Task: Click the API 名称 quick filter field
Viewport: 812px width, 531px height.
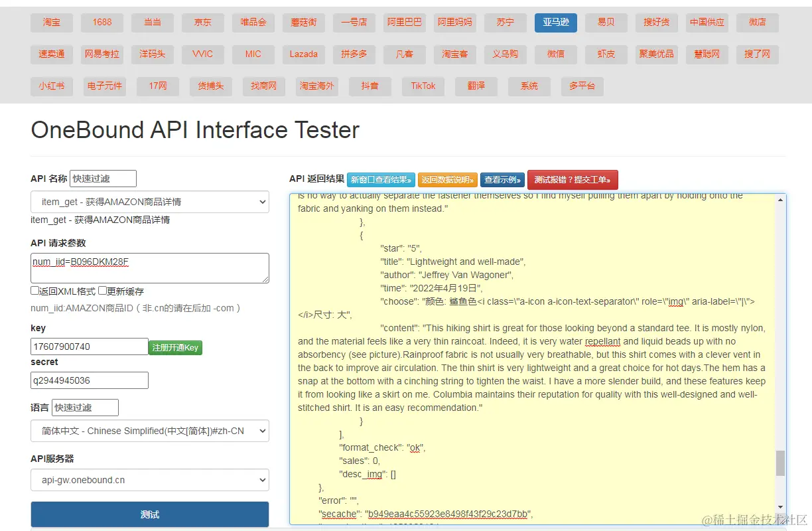Action: click(103, 179)
